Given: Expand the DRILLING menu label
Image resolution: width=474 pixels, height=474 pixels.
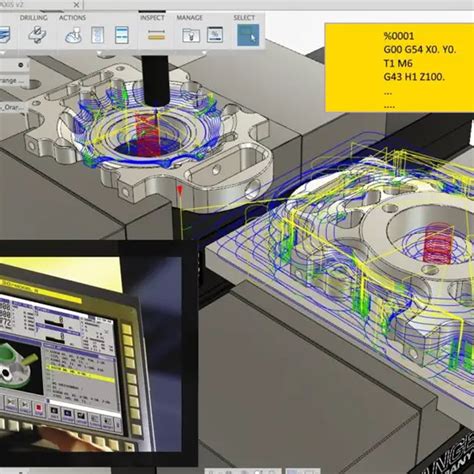Looking at the screenshot, I should (33, 18).
